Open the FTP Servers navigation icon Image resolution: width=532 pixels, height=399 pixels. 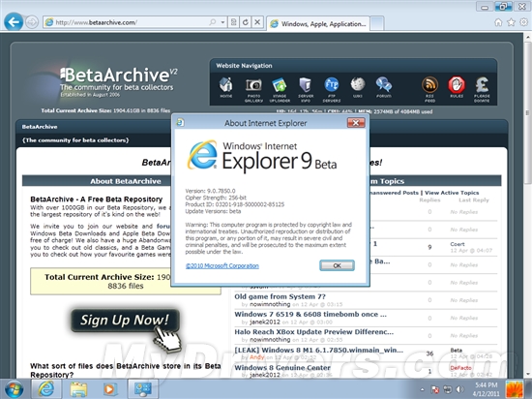pyautogui.click(x=332, y=89)
